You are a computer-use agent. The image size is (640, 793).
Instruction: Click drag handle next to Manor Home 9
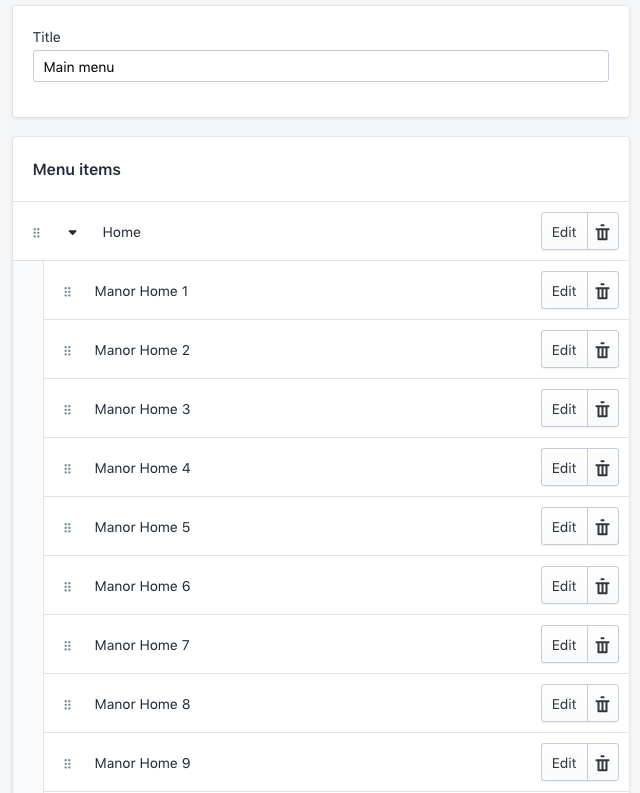click(x=68, y=763)
